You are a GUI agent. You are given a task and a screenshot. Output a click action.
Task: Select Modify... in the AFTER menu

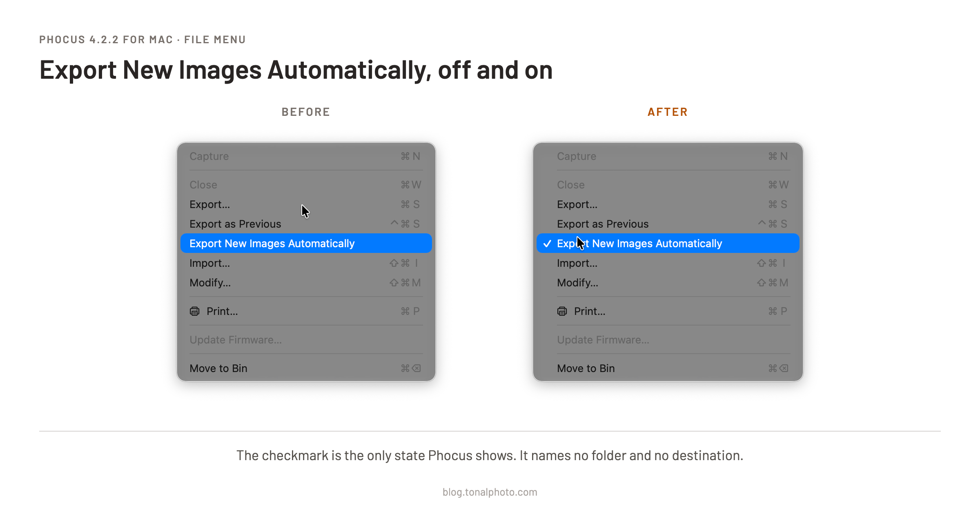668,283
